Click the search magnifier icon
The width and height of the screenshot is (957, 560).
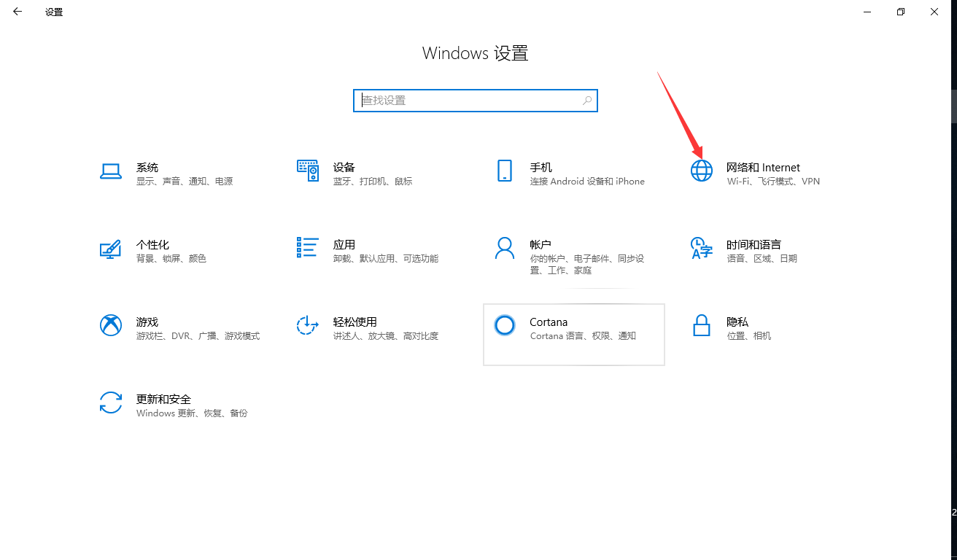(x=587, y=101)
